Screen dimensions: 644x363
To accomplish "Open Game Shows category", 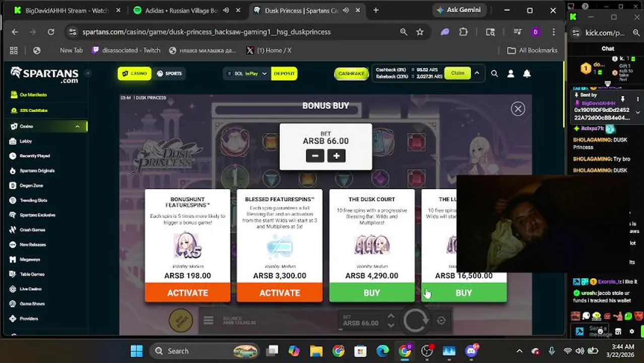I will (x=32, y=304).
